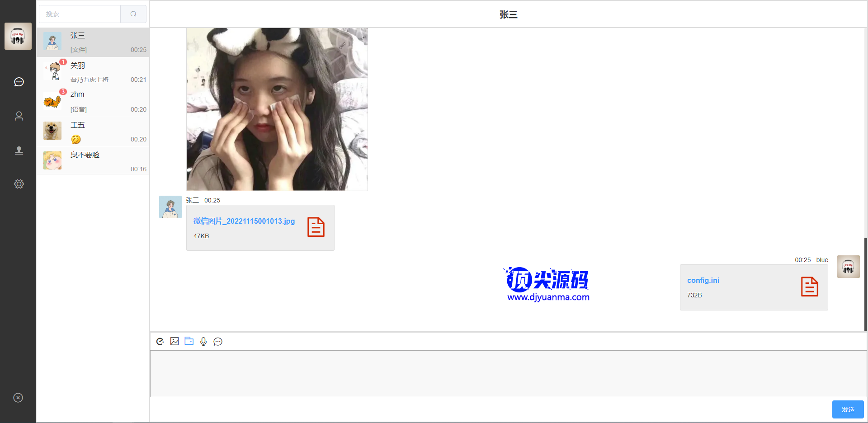Open the 微信图片_20221115001013.jpg file link
The image size is (868, 423).
click(x=244, y=221)
